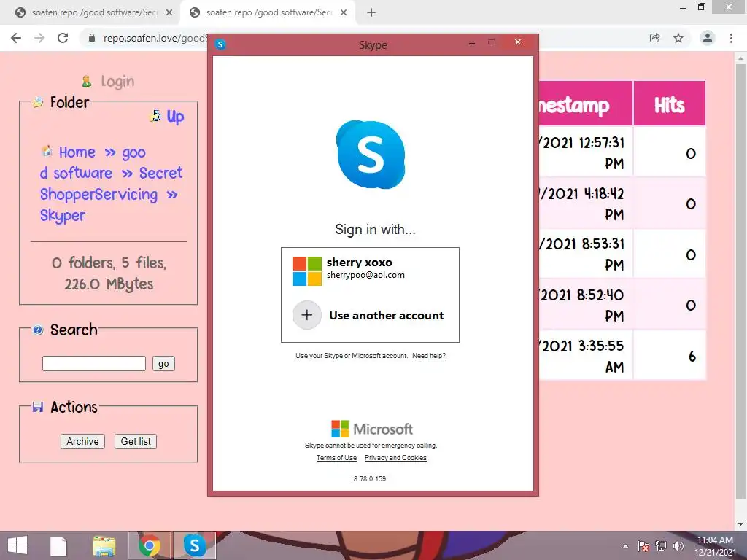Share this page icon
Viewport: 747px width, 560px height.
(x=655, y=38)
